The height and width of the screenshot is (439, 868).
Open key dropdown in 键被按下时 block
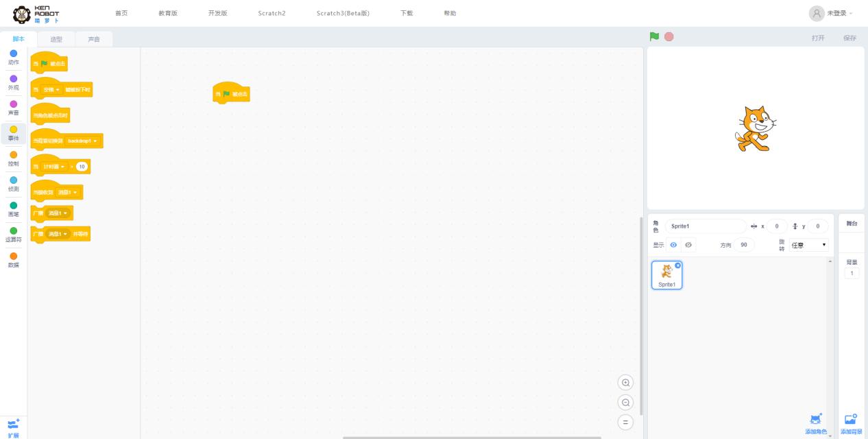[x=51, y=90]
